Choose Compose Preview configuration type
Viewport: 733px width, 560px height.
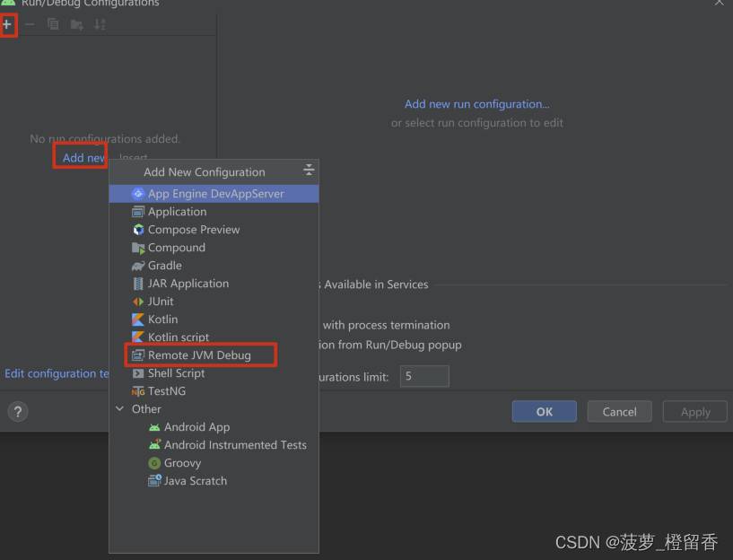[214, 230]
